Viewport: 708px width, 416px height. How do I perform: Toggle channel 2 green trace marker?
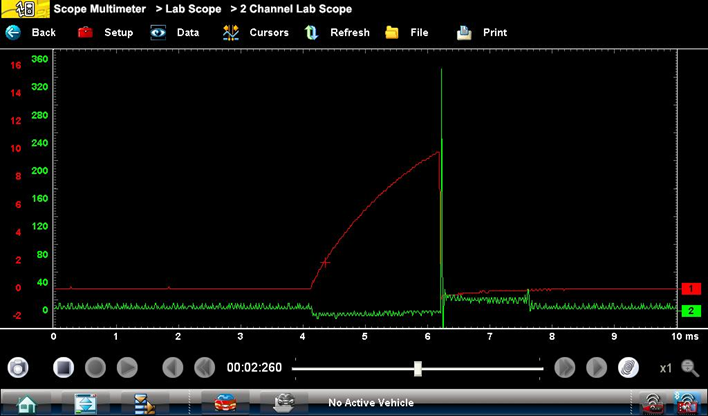coord(690,311)
